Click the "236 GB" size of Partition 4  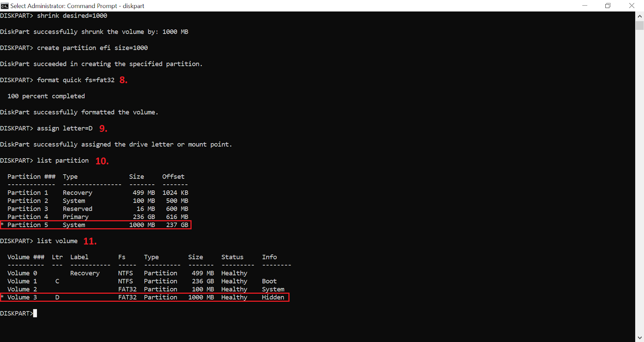click(144, 217)
